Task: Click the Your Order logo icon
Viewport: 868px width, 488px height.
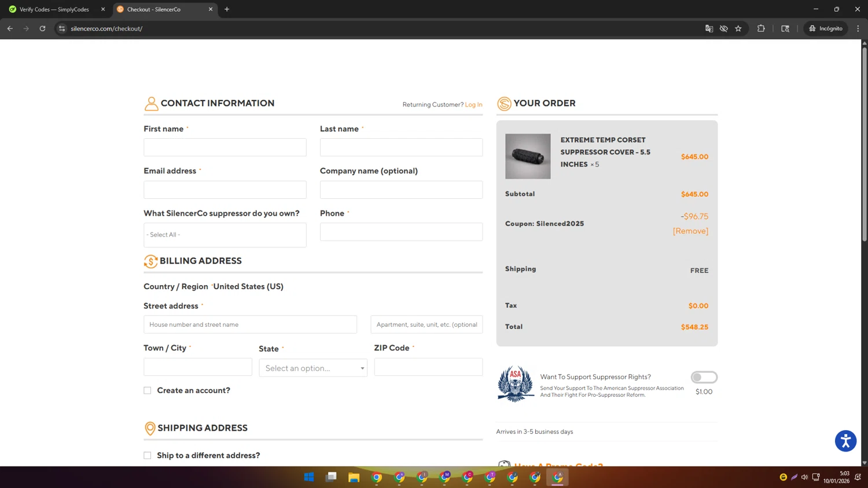Action: coord(504,103)
